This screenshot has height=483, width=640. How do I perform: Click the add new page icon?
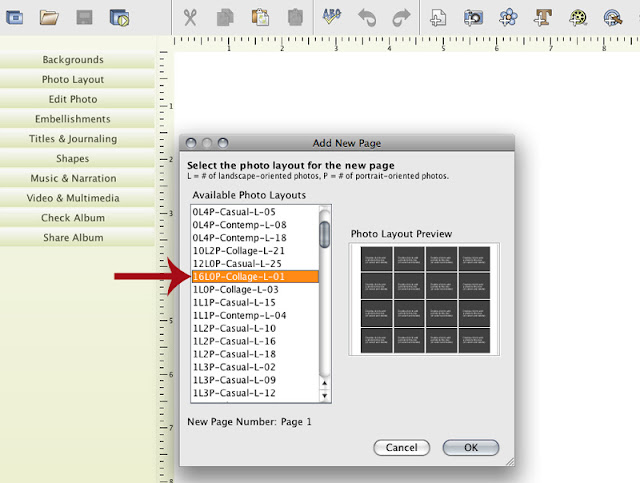click(x=438, y=18)
